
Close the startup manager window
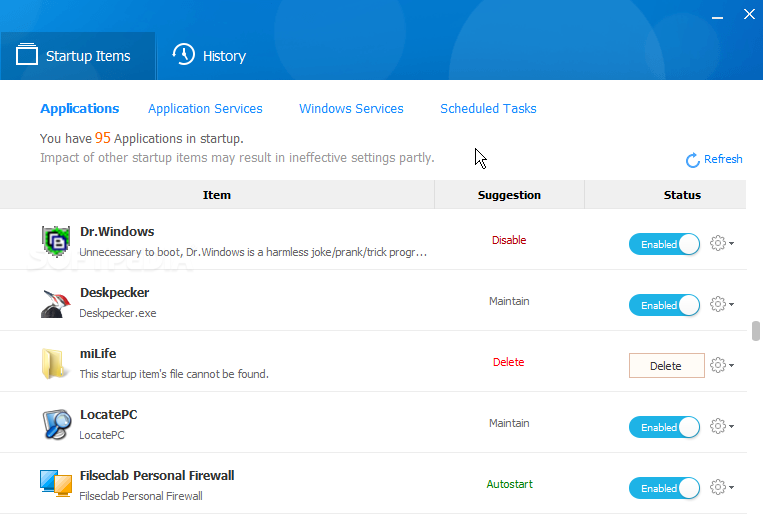[x=749, y=14]
